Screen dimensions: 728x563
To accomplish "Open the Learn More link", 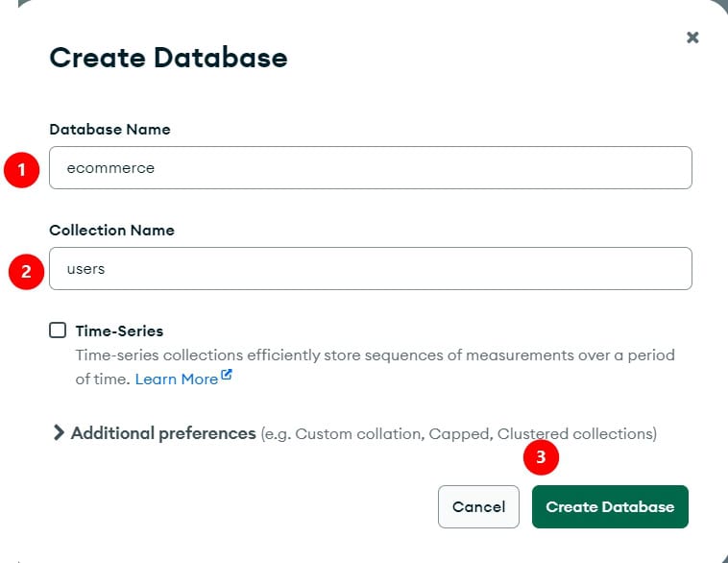I will [x=177, y=379].
